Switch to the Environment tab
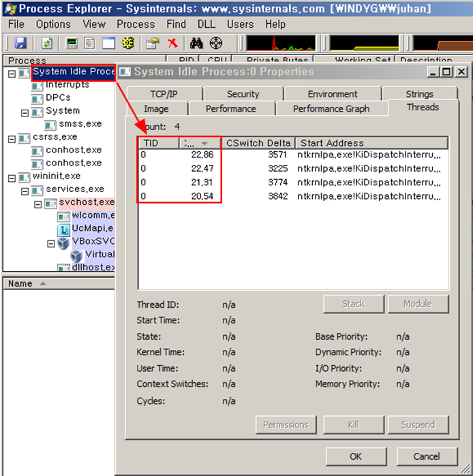 333,94
